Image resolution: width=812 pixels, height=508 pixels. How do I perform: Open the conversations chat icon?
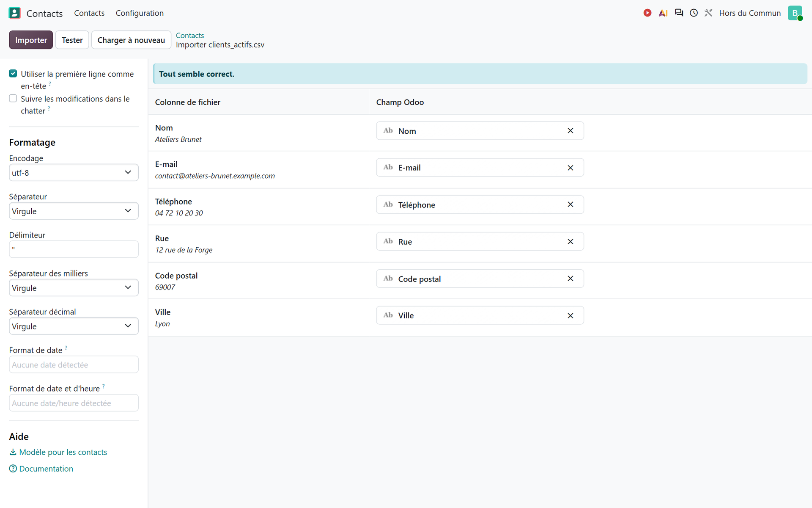click(x=679, y=13)
